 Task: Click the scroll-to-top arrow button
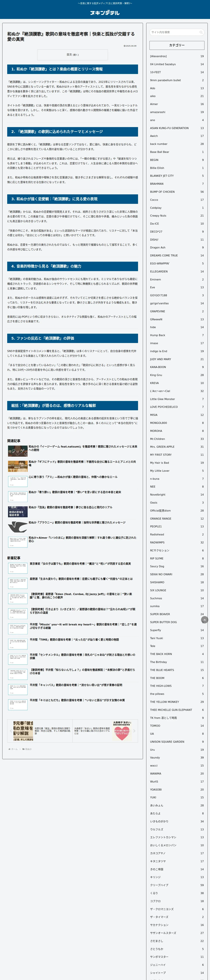[x=205, y=620]
